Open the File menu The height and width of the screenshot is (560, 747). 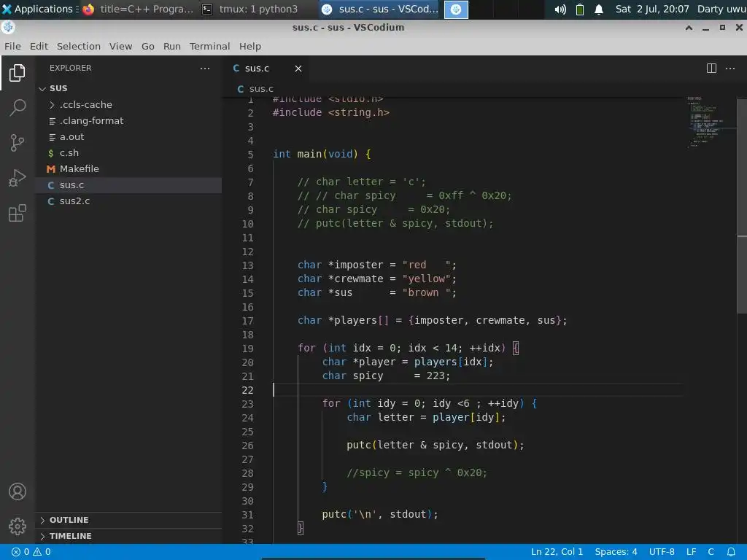point(12,46)
